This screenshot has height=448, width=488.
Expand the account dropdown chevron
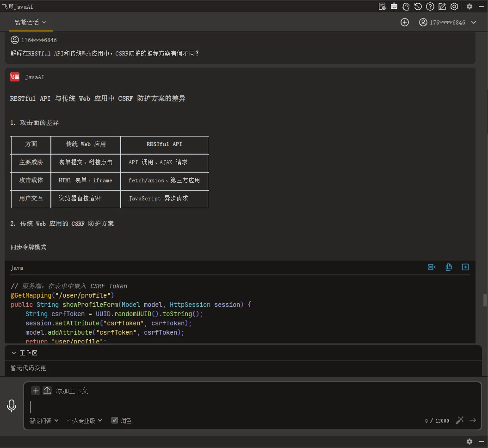point(474,22)
